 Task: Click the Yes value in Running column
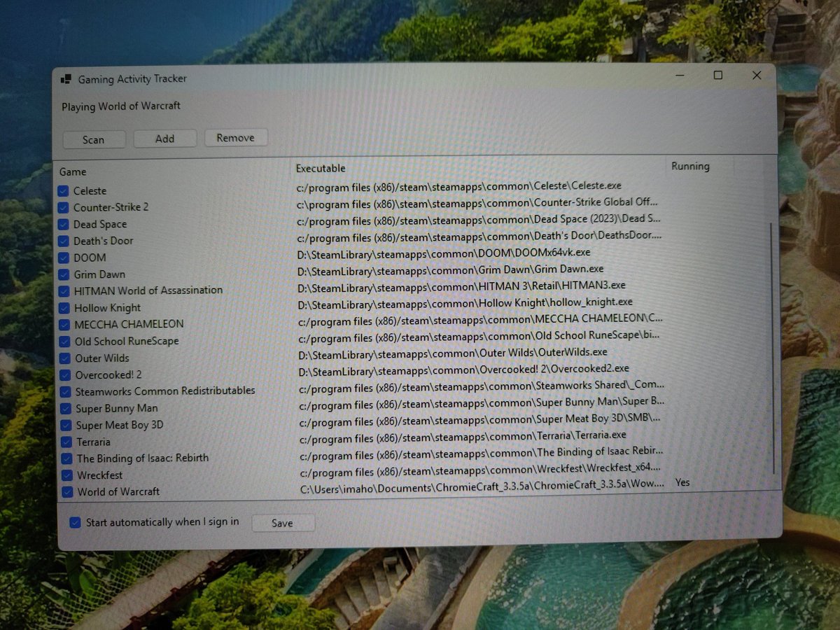coord(682,482)
